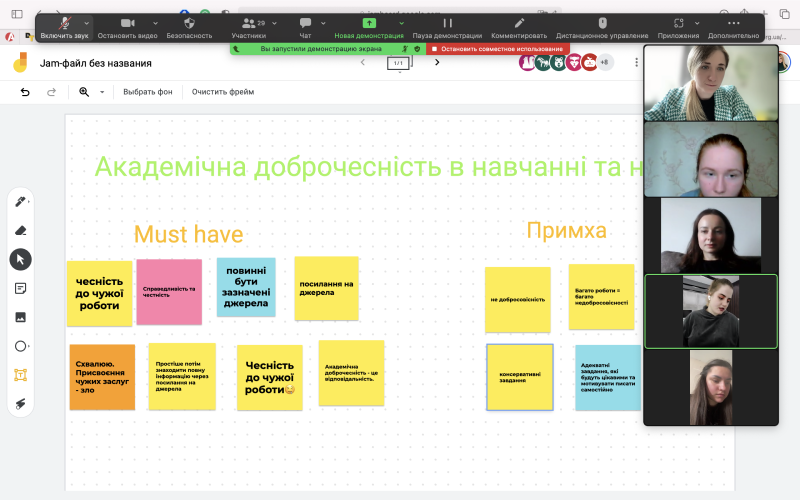The image size is (800, 500).
Task: Select the Add image tool
Action: pos(20,317)
